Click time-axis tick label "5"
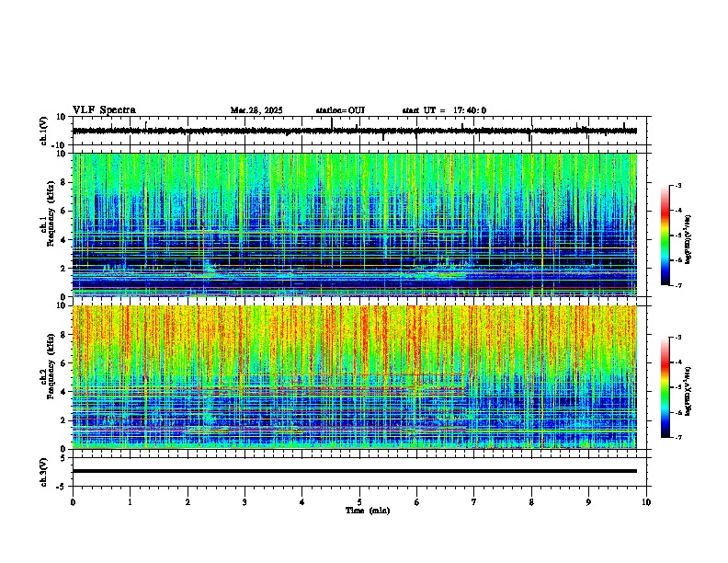 pos(359,502)
